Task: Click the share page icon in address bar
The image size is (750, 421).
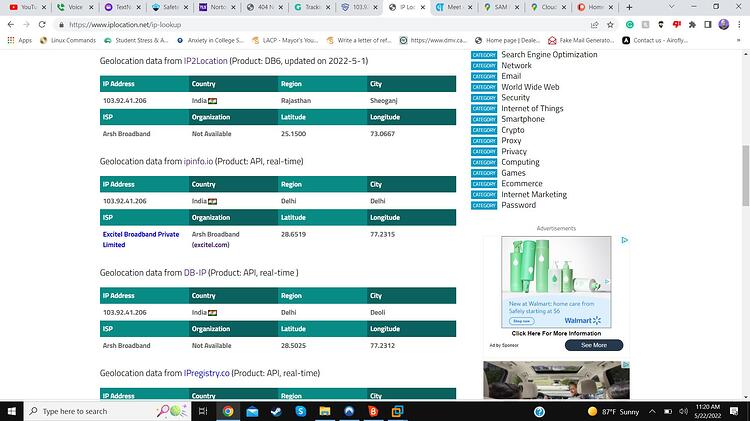Action: click(595, 24)
